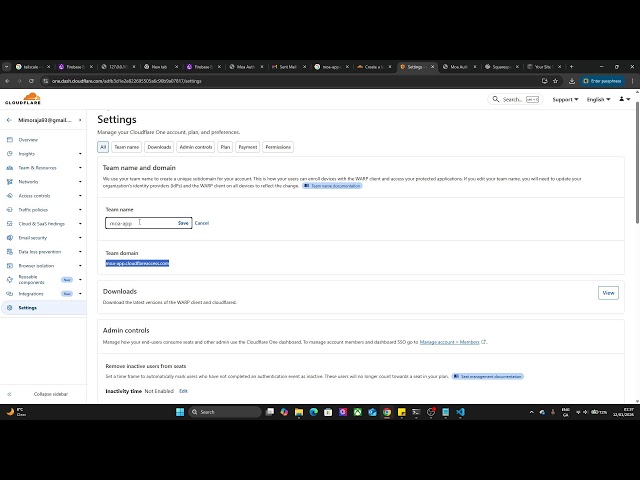The height and width of the screenshot is (480, 640).
Task: Click the Reusable components sidebar icon
Action: point(10,280)
